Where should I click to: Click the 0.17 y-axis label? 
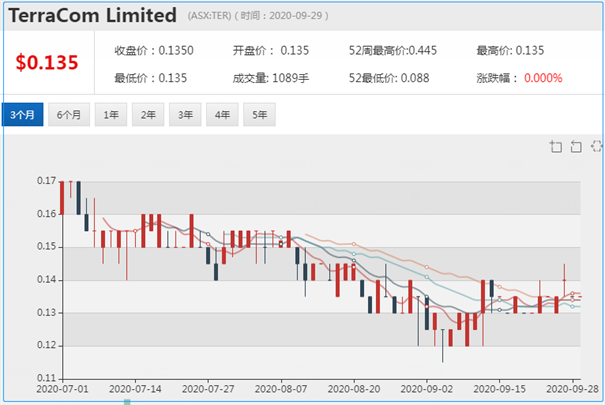coord(46,181)
